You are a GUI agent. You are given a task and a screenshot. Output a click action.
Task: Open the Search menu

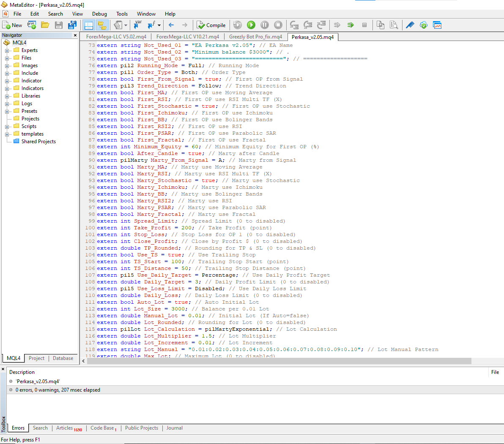click(56, 14)
